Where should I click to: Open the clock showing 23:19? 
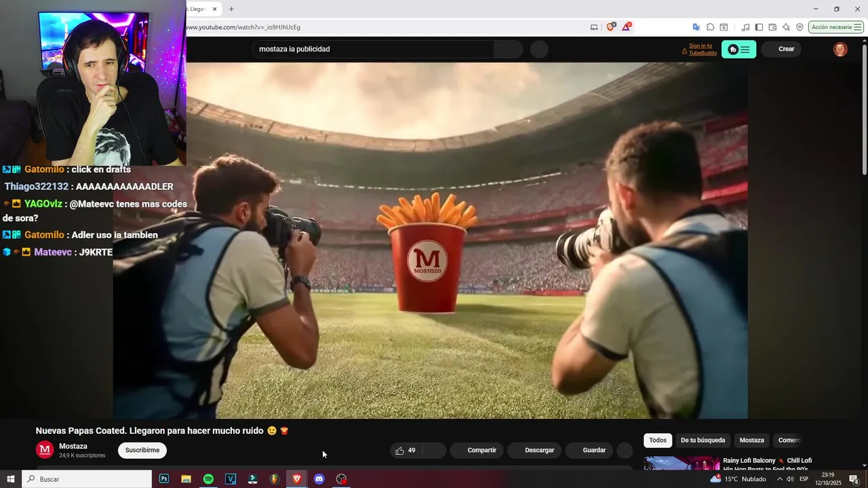(828, 479)
